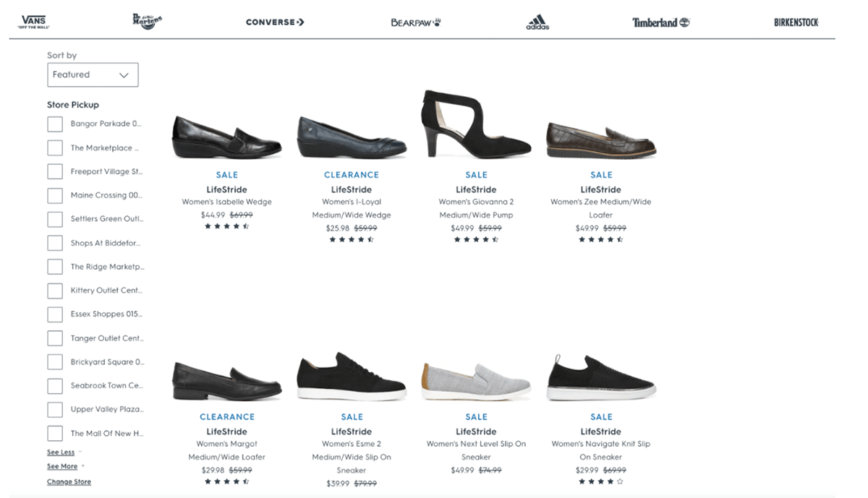This screenshot has height=498, width=868.
Task: Click the Bearpaw brand logo
Action: pyautogui.click(x=415, y=22)
